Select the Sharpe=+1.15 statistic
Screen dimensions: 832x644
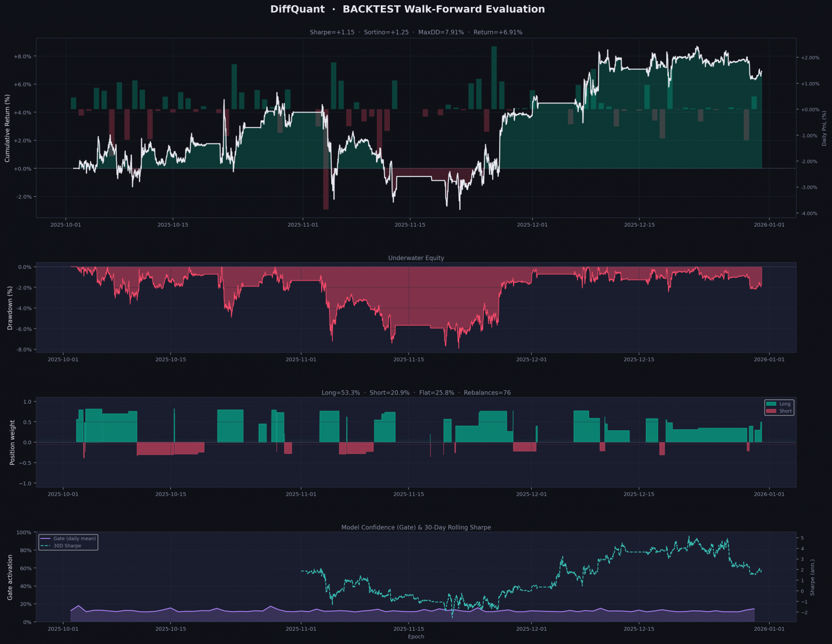(x=332, y=32)
